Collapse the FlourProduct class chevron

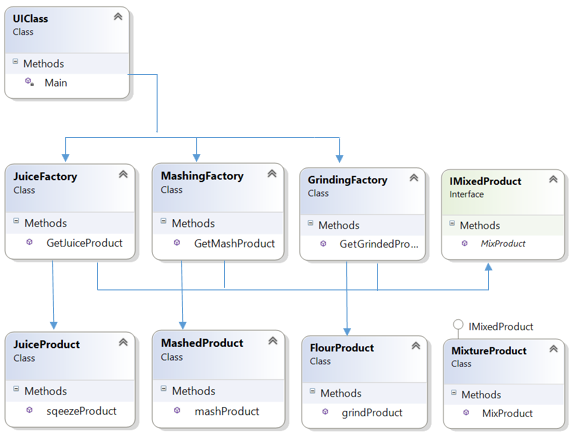(x=415, y=346)
